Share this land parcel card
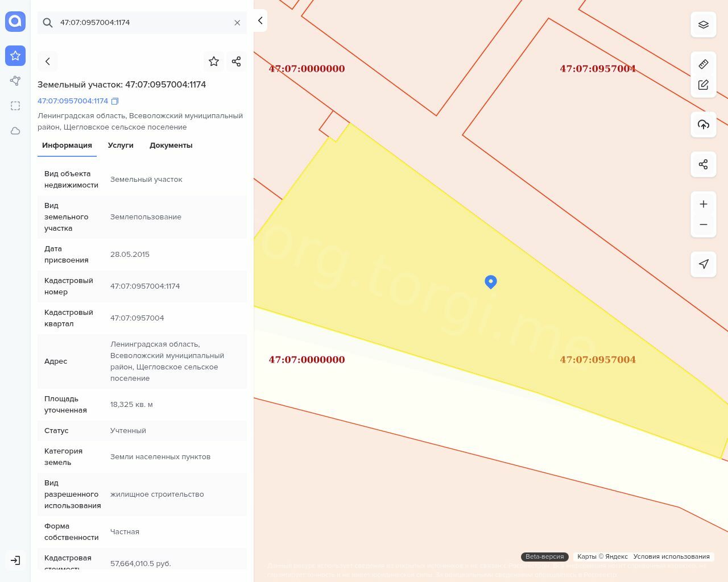Viewport: 728px width, 582px height. click(x=236, y=61)
